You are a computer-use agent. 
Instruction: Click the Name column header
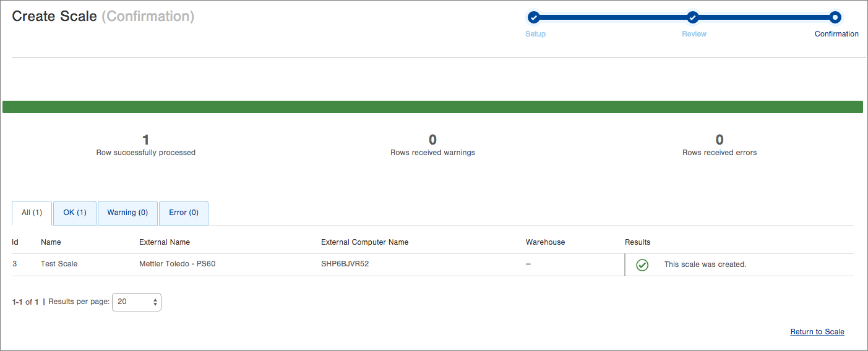click(x=51, y=242)
